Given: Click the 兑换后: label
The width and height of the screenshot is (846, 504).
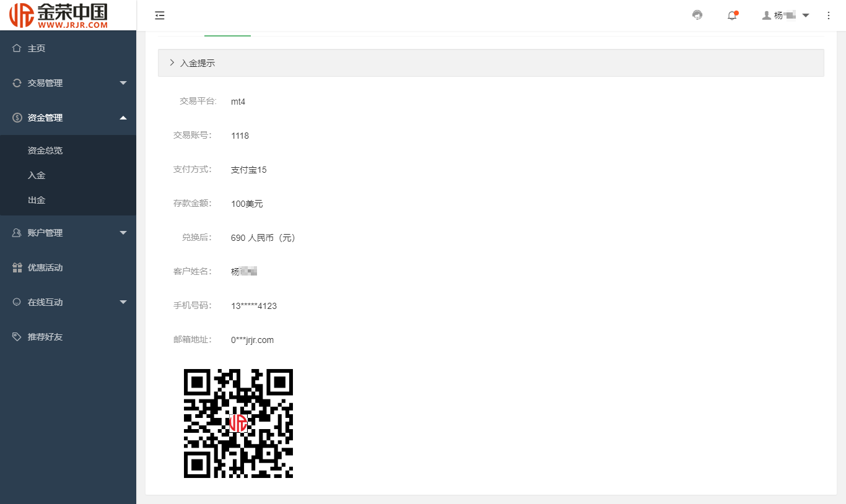Looking at the screenshot, I should click(197, 237).
